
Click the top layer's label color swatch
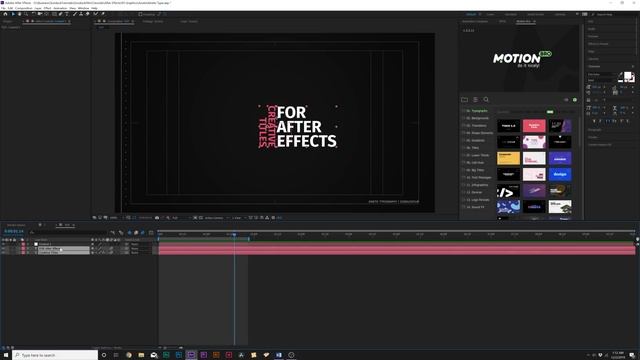pos(23,244)
